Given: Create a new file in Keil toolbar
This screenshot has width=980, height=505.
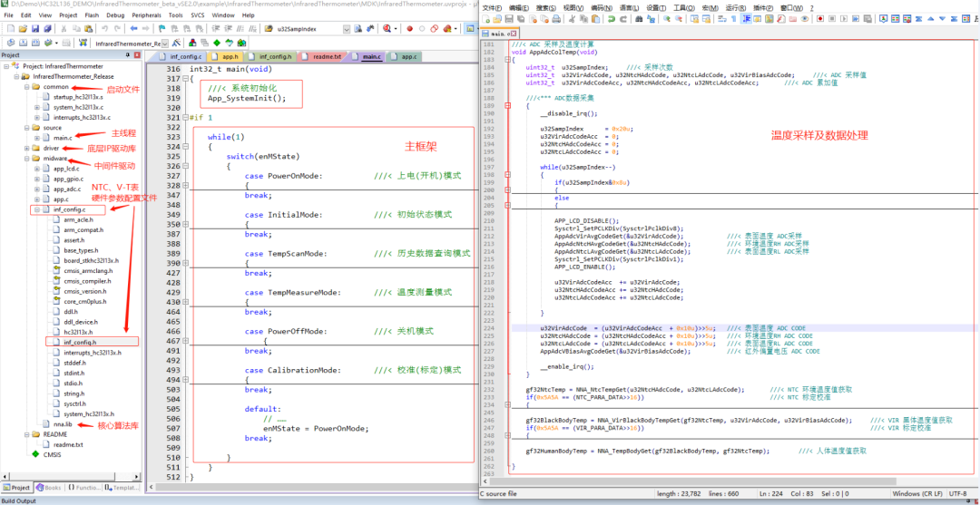Looking at the screenshot, I should tap(11, 29).
